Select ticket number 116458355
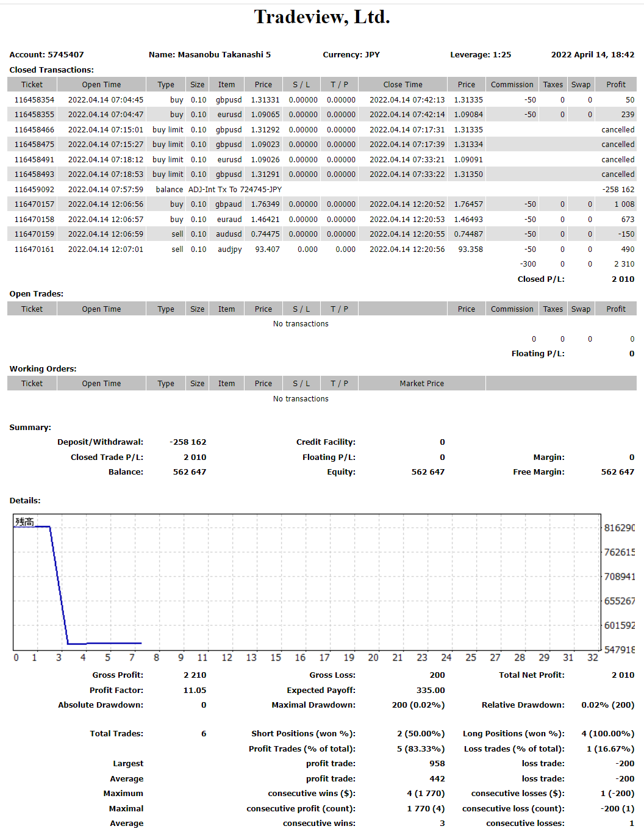The height and width of the screenshot is (840, 644). [x=34, y=115]
